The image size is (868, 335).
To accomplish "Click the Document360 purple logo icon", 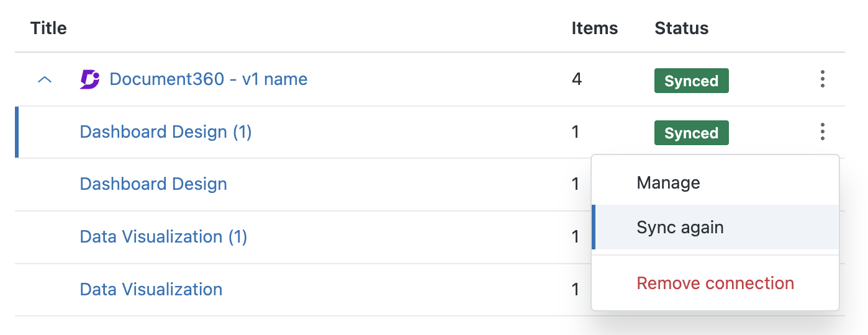I will [x=90, y=79].
